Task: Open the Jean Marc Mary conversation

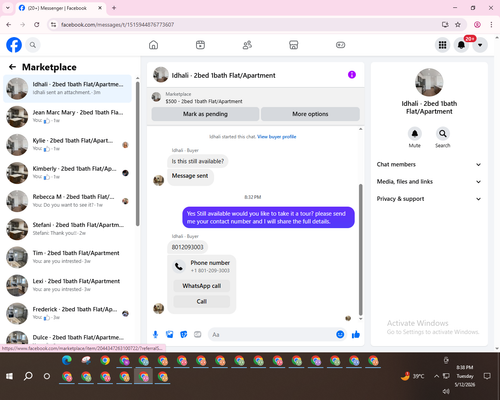Action: (67, 117)
